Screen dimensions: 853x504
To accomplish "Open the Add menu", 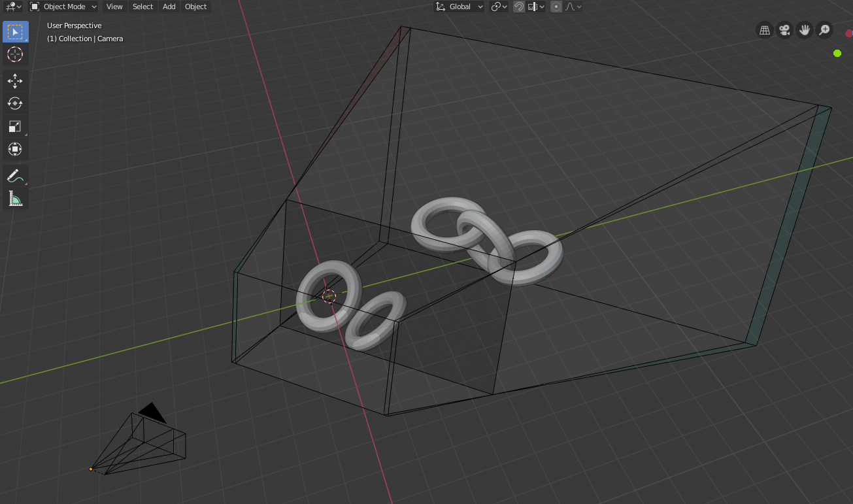I will point(169,7).
